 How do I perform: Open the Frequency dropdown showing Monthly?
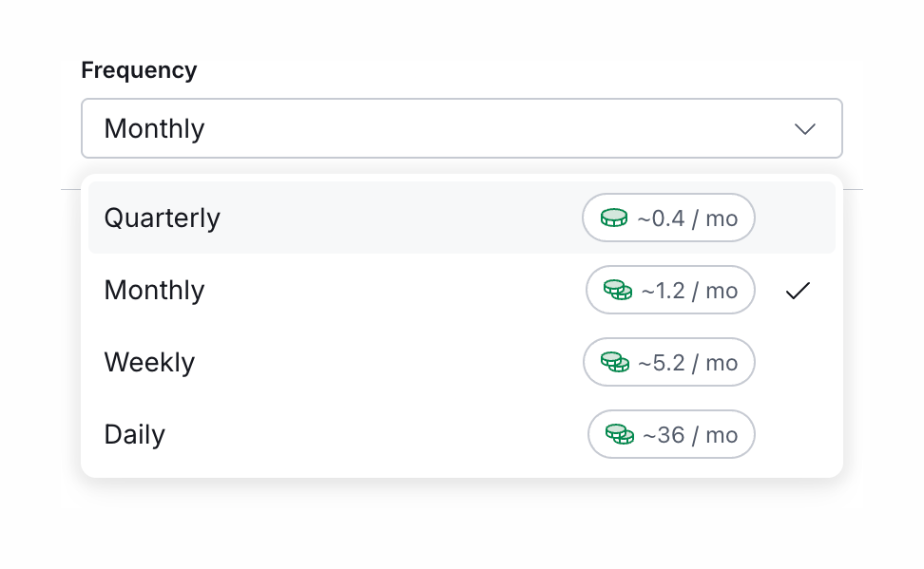point(461,127)
